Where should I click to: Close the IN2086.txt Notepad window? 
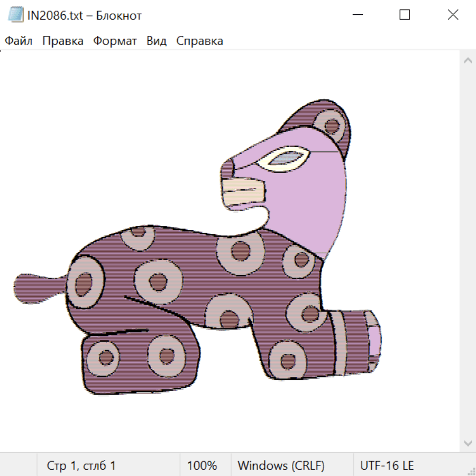[x=453, y=15]
